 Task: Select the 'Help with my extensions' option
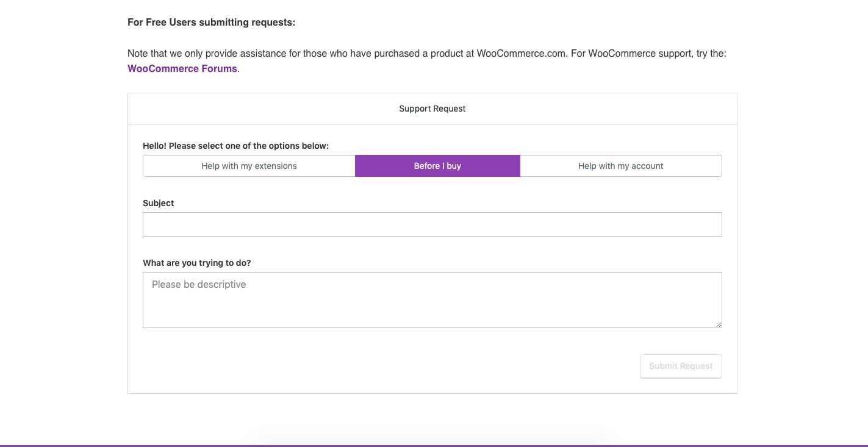(x=249, y=166)
